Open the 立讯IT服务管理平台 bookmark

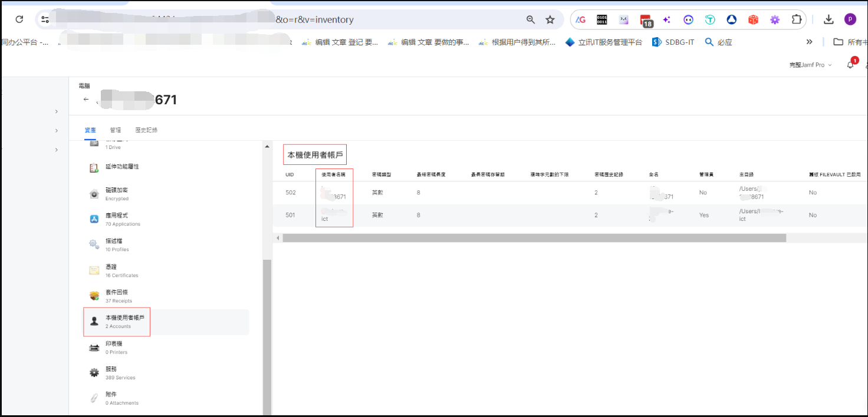pyautogui.click(x=604, y=42)
